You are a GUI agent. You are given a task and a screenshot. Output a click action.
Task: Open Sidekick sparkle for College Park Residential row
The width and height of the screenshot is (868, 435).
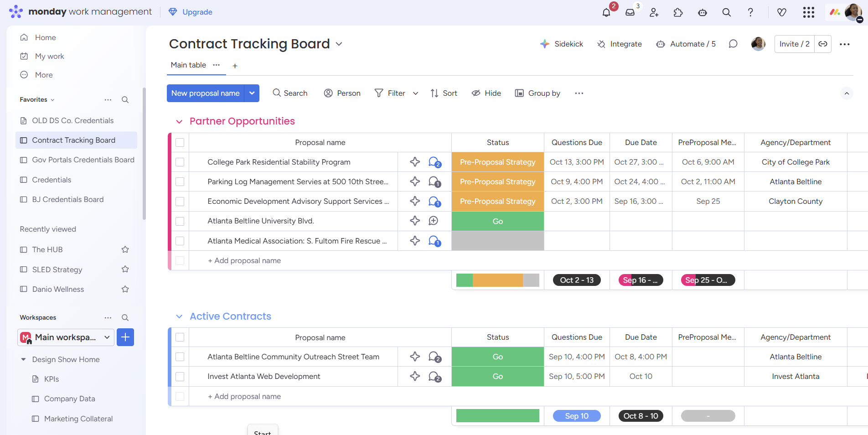[415, 162]
